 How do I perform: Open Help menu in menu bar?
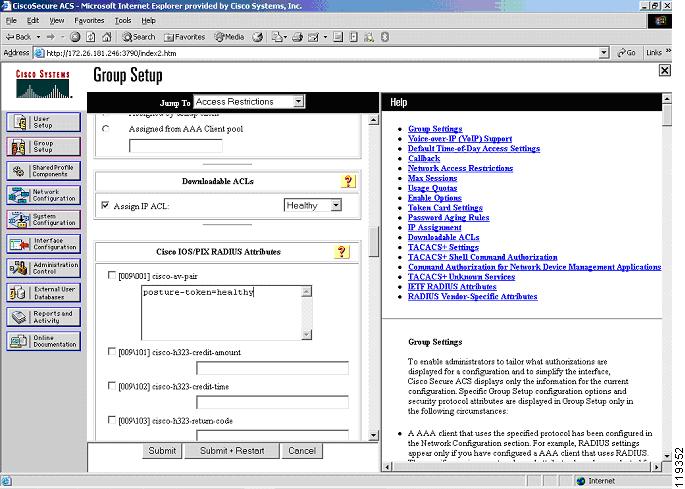149,21
